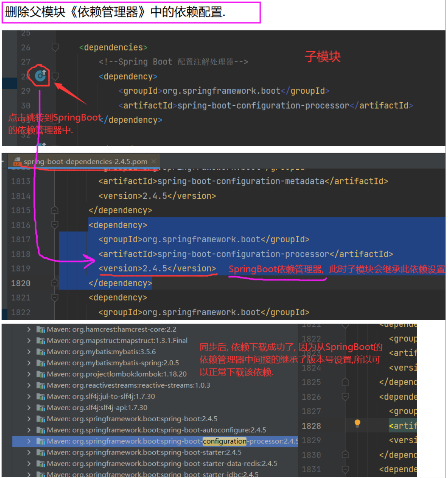Select the Maven: org.mybatis:mybatis:3.5.6 row
Screen dimensions: 448x478
155,352
